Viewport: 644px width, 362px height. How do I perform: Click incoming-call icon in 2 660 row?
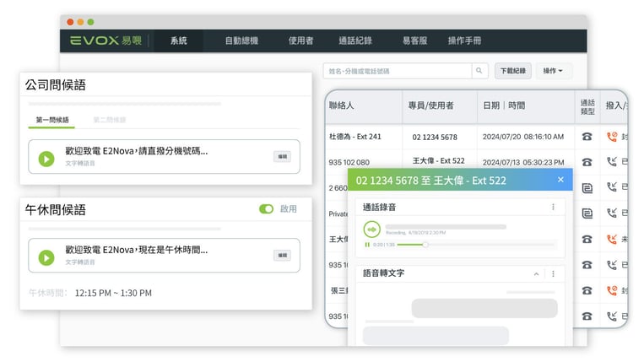pyautogui.click(x=612, y=187)
